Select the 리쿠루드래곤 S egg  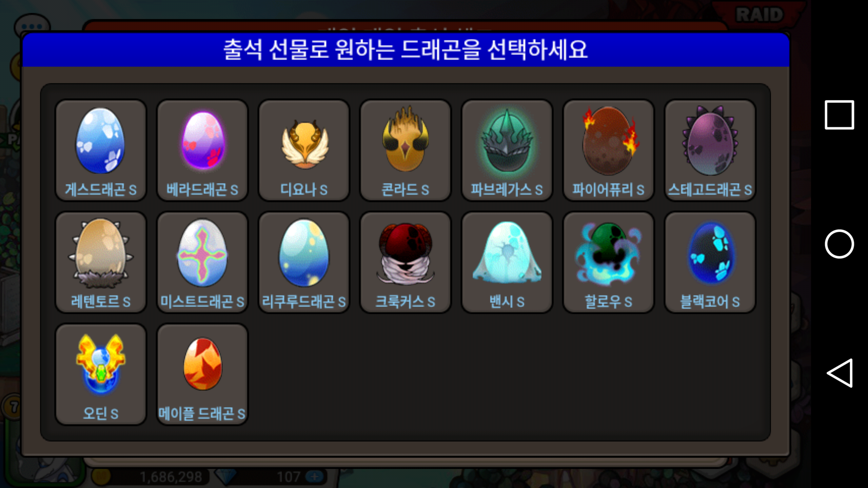(304, 262)
